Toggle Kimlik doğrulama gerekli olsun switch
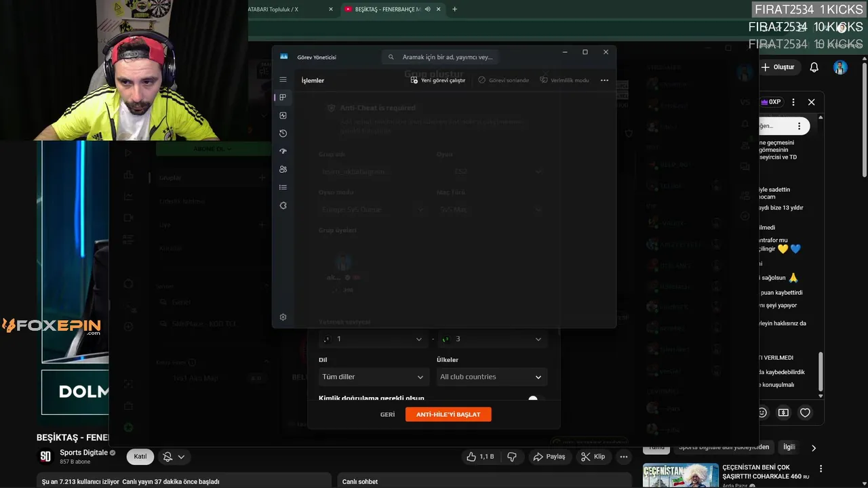This screenshot has width=868, height=488. pos(536,399)
